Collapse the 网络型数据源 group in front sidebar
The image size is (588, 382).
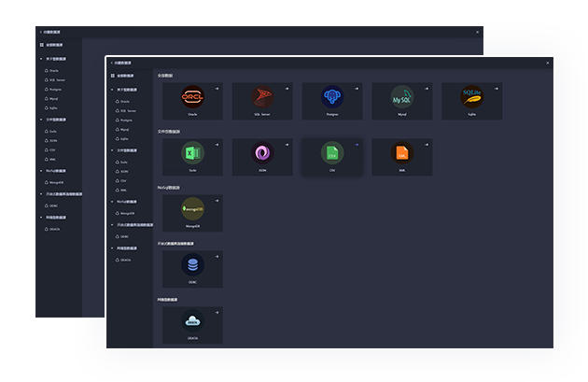pos(111,248)
